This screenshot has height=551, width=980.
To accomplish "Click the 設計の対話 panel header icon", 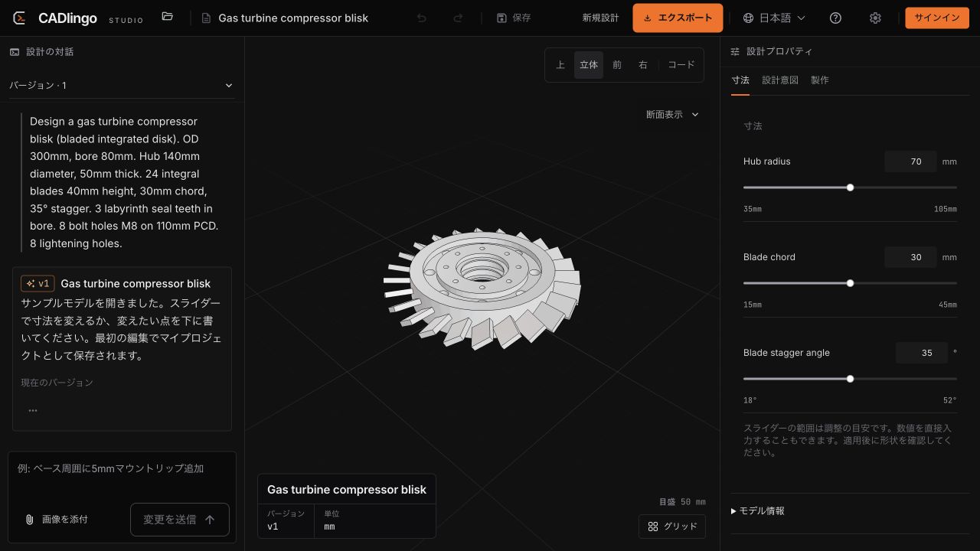I will (x=15, y=51).
